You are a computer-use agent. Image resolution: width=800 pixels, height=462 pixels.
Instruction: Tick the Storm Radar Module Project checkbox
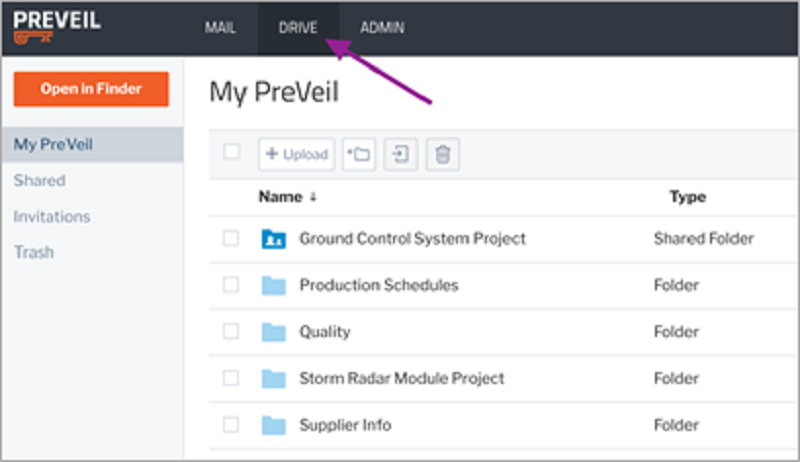coord(231,378)
